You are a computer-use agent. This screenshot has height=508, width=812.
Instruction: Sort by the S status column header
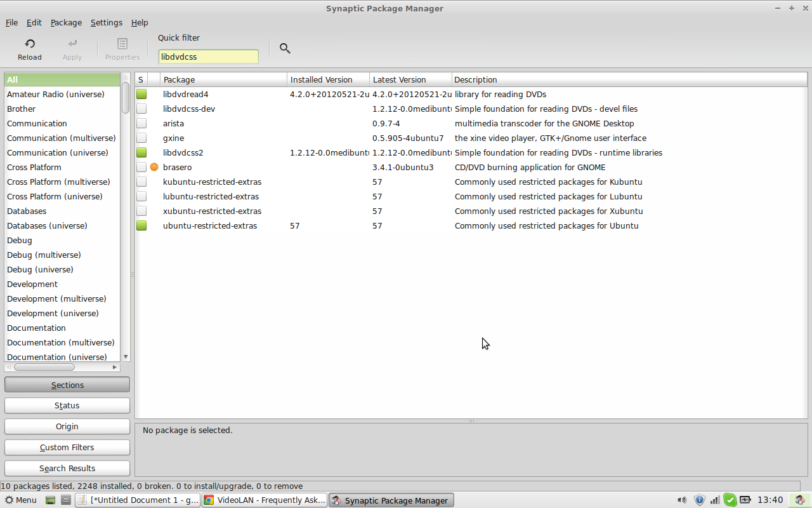point(141,79)
